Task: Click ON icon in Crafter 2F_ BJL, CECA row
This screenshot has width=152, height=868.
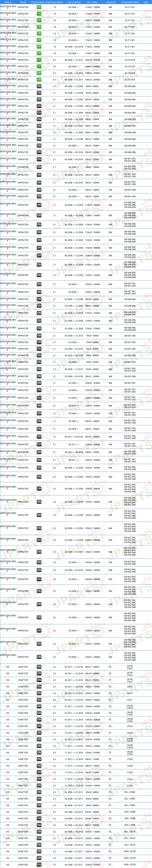Action: [39, 845]
